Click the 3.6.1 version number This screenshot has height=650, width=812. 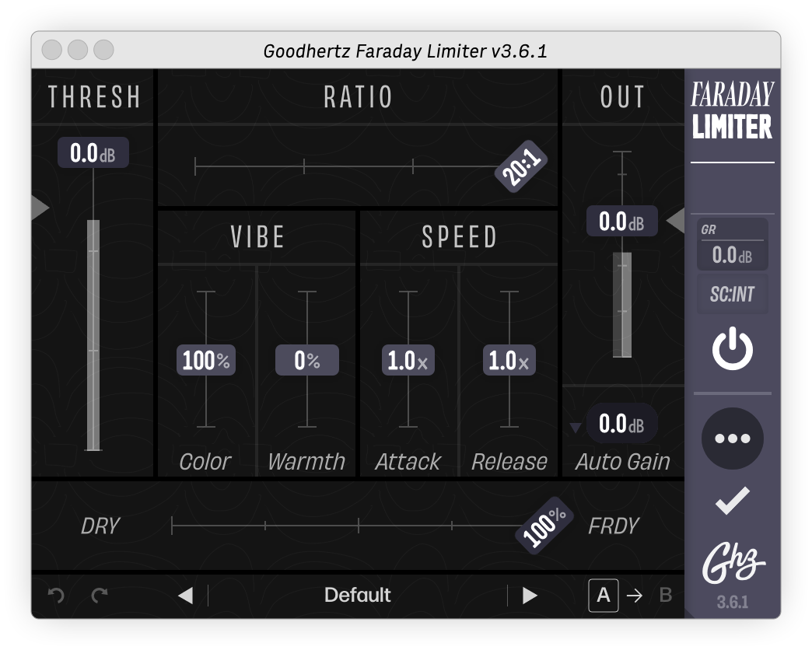(x=732, y=603)
